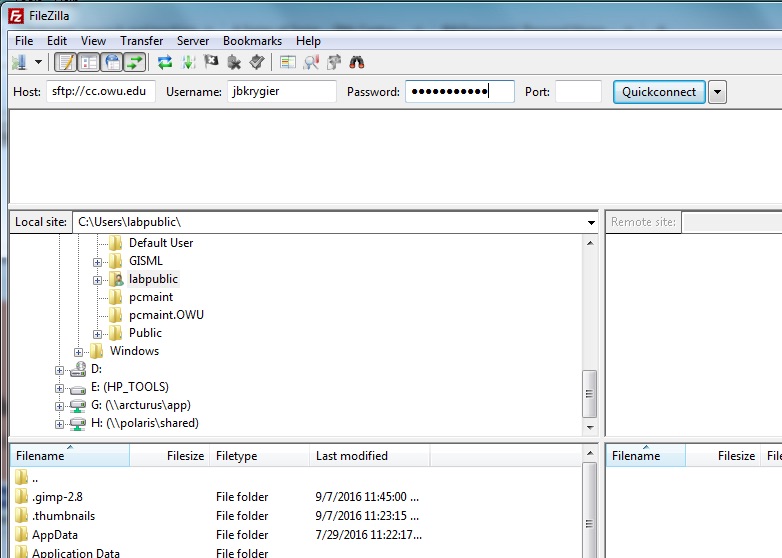This screenshot has width=782, height=558.
Task: Open the Site Manager icon
Action: click(19, 62)
